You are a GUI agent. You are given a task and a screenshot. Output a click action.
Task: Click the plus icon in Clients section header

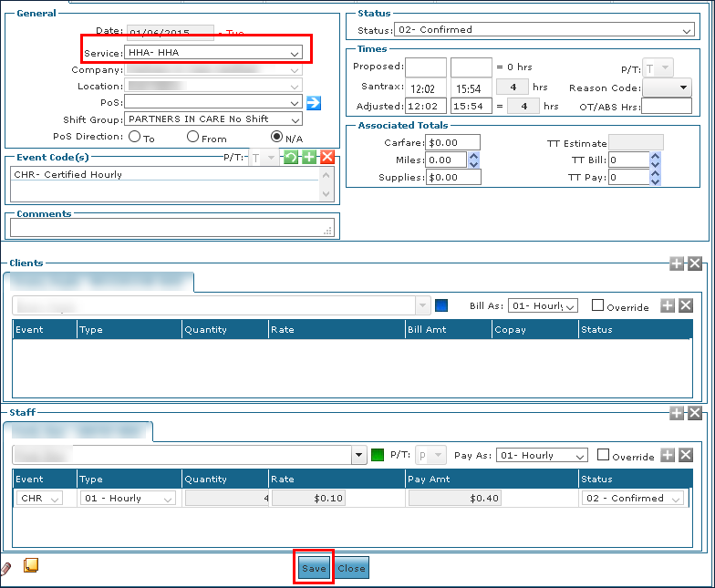677,263
